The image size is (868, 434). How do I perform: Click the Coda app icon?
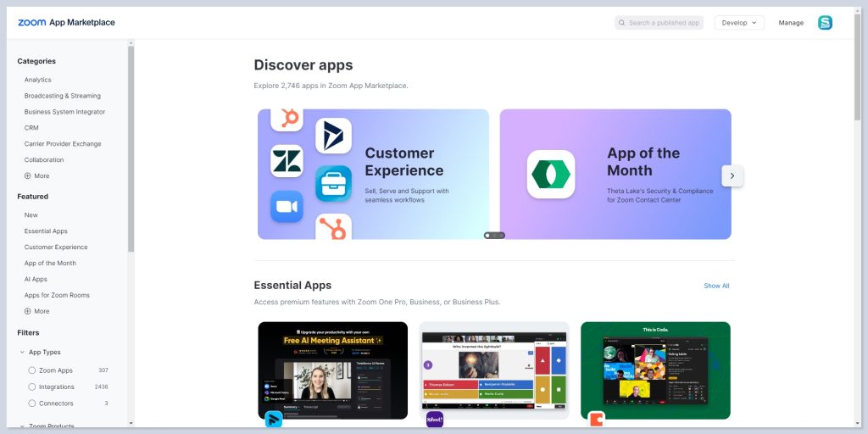[597, 419]
